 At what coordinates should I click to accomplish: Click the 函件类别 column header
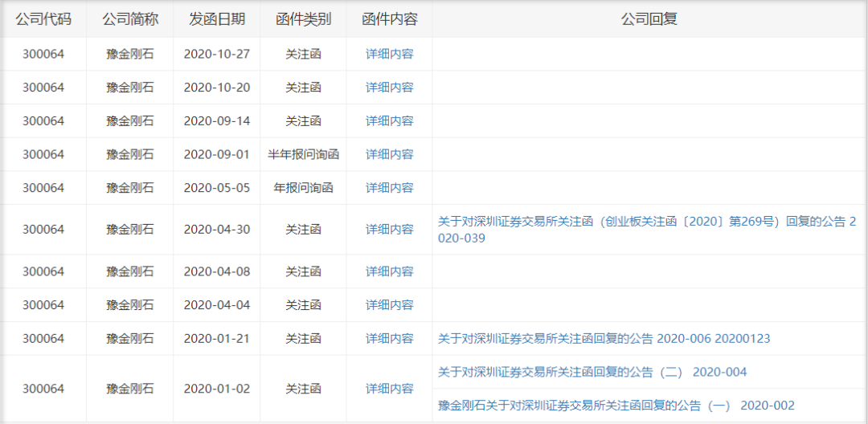click(303, 19)
